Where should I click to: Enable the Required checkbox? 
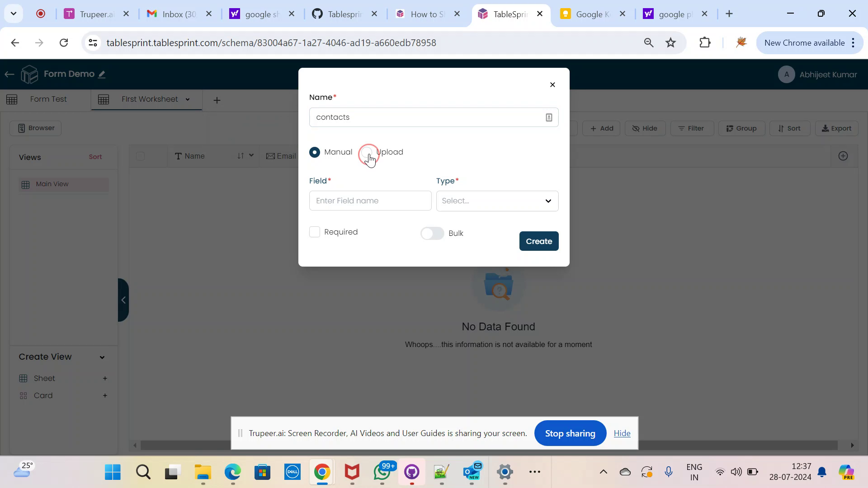315,232
